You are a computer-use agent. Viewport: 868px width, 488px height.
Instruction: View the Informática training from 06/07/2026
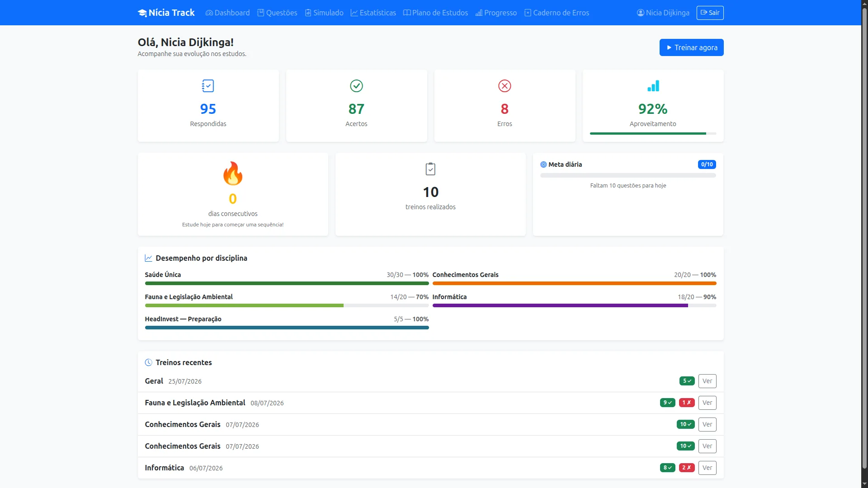pos(707,468)
